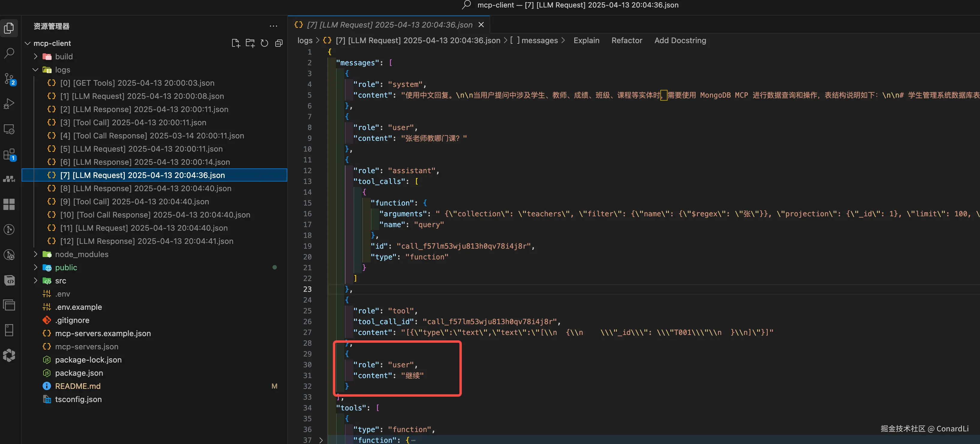Close the [7] LLM Request tab
Viewport: 980px width, 444px height.
481,25
